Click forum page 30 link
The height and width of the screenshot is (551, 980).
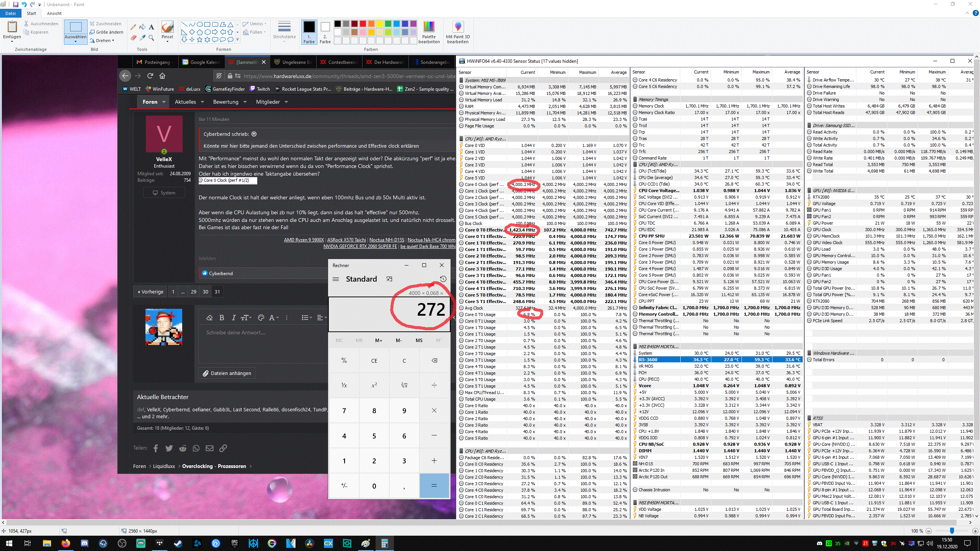[206, 292]
